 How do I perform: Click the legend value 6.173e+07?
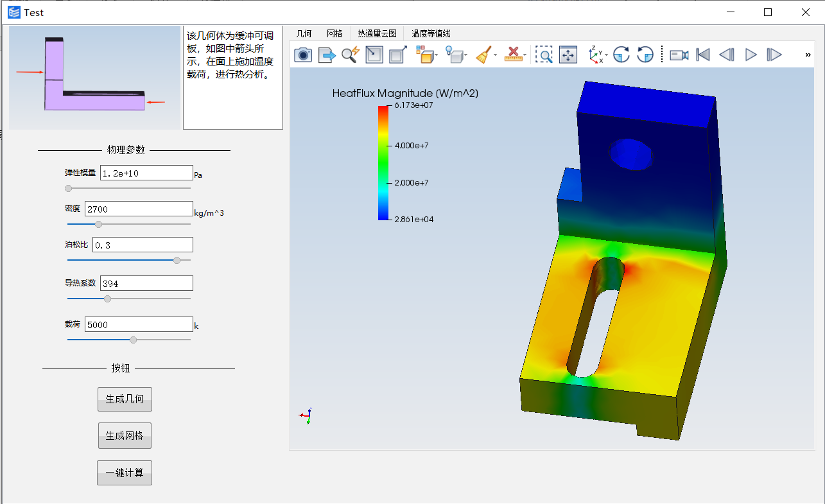tap(413, 105)
